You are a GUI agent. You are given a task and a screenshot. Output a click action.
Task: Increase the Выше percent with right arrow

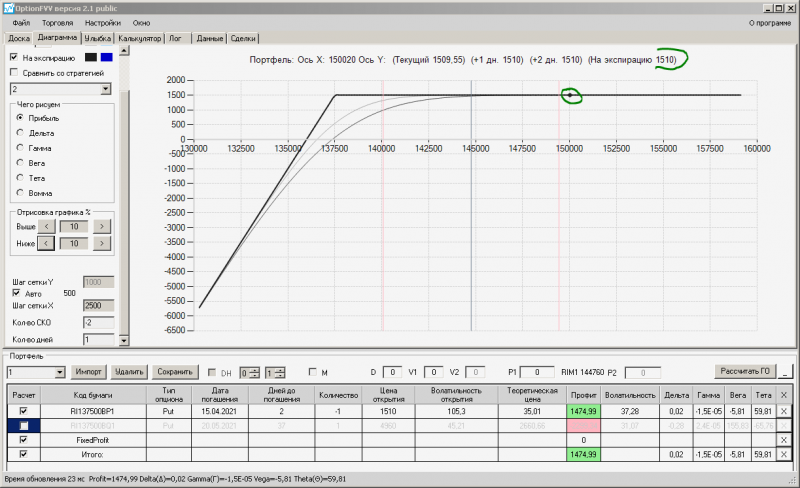tap(102, 226)
